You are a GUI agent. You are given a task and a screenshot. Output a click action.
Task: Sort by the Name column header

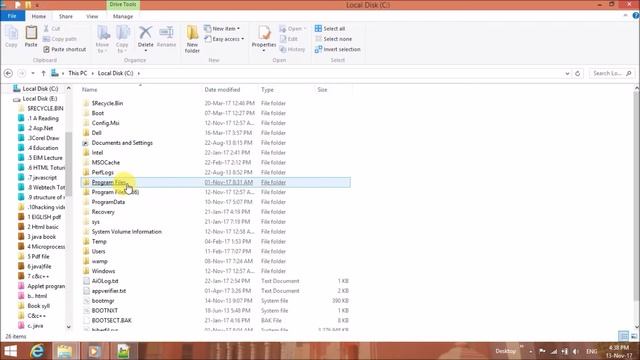[x=89, y=89]
